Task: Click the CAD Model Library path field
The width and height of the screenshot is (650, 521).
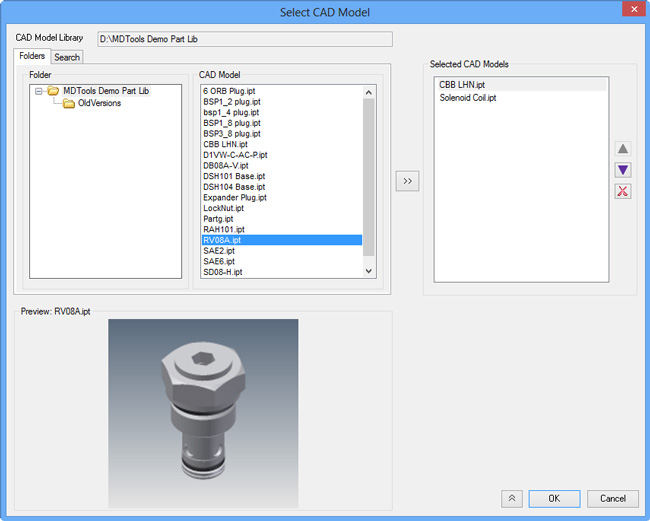Action: coord(244,39)
